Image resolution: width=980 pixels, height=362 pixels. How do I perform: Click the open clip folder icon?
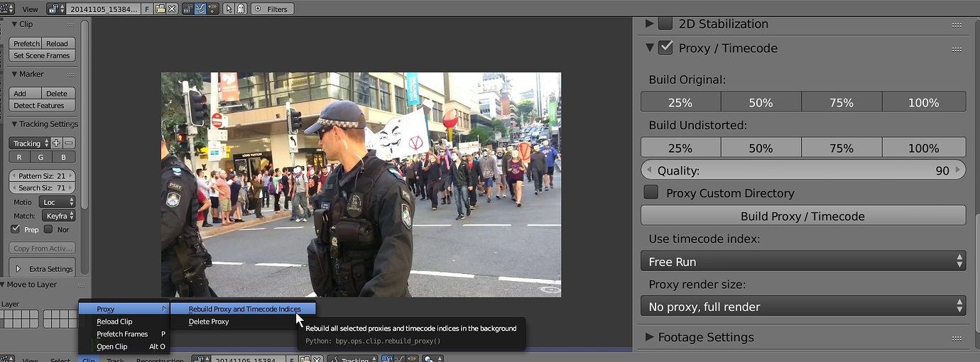click(x=160, y=9)
